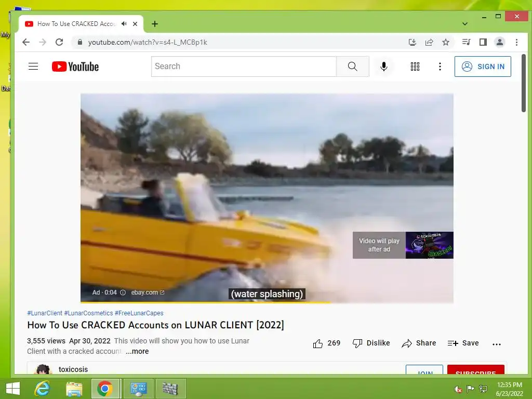Viewport: 532px width, 399px height.
Task: Click the ad progress bar
Action: click(x=267, y=302)
